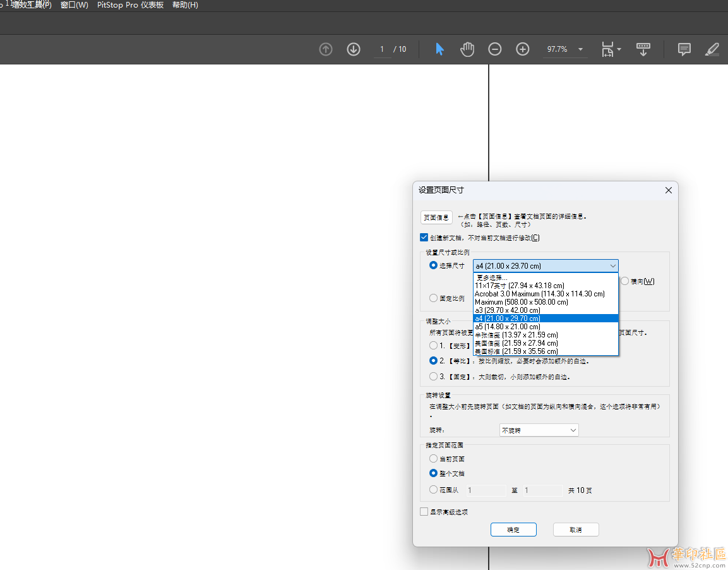728x570 pixels.
Task: Choose a3 (29.70 x 42.00 cm) from list
Action: 508,310
